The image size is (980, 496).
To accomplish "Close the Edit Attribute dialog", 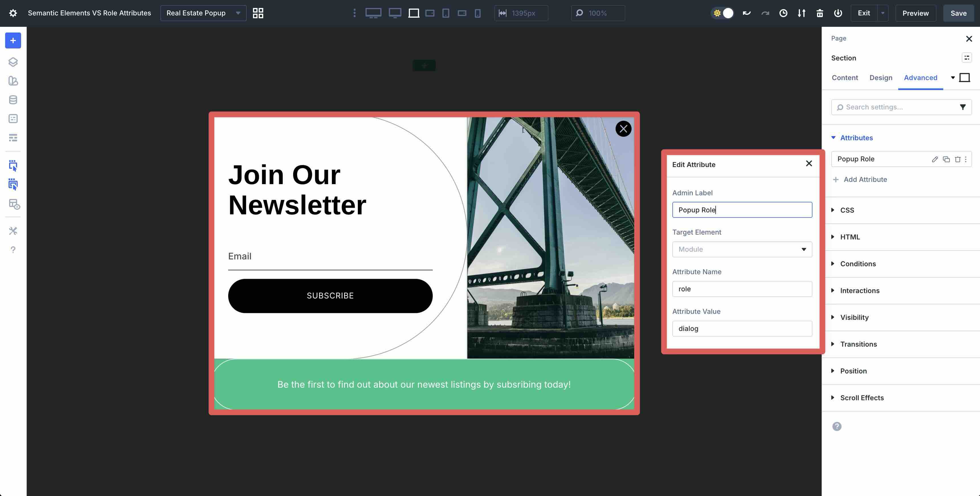I will coord(809,163).
